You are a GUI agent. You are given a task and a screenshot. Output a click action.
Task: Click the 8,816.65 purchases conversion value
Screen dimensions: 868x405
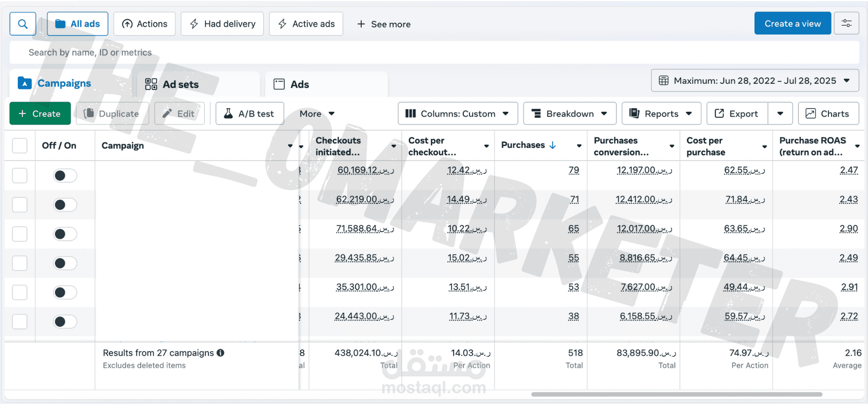point(646,258)
